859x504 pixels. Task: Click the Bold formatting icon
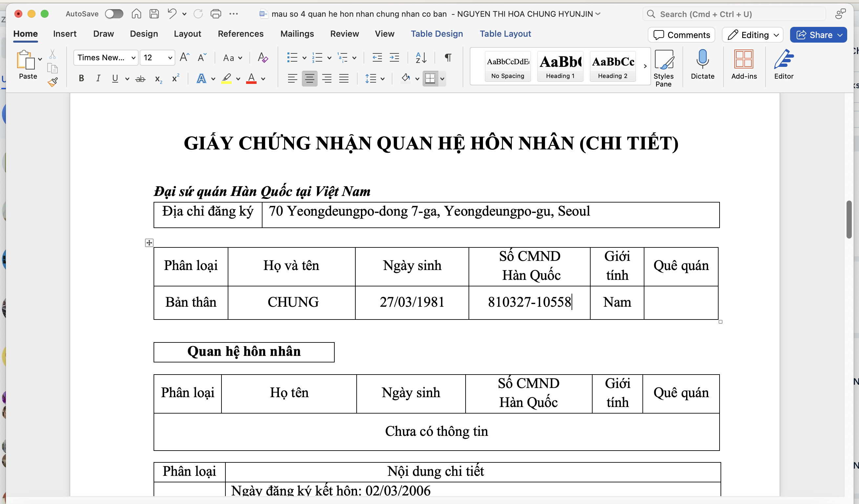point(81,79)
